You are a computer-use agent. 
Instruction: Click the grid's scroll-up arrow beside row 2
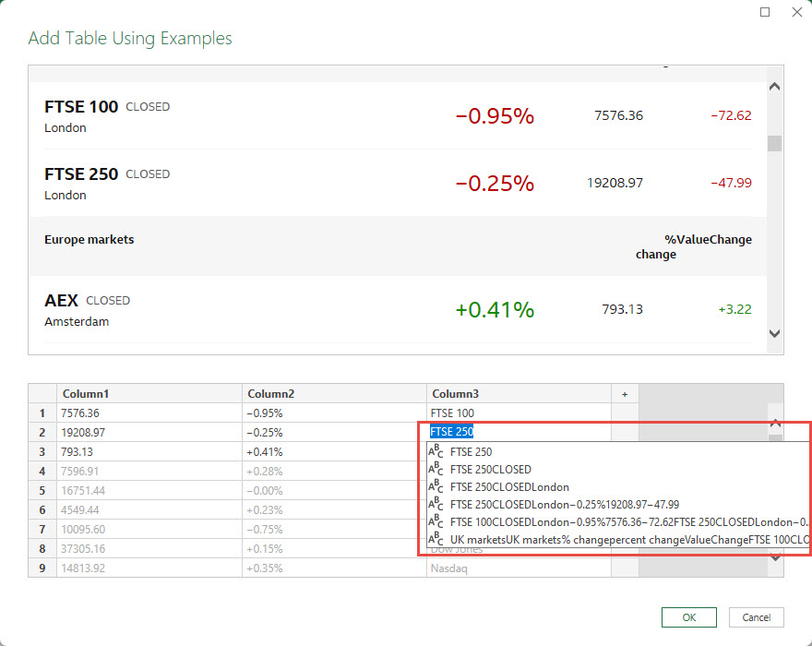click(x=775, y=423)
